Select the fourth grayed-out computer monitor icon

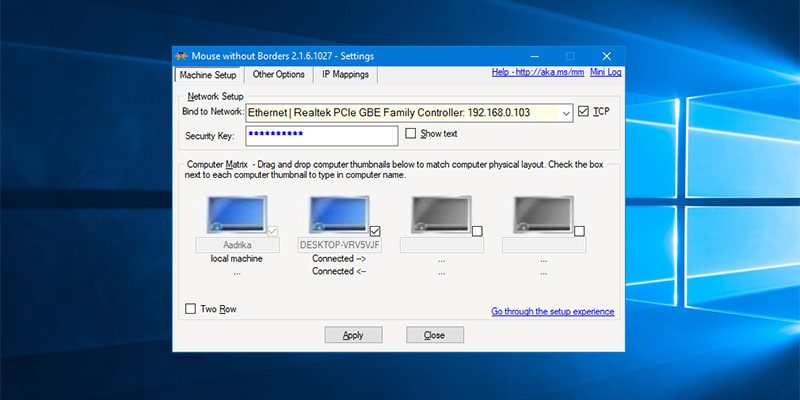point(542,213)
